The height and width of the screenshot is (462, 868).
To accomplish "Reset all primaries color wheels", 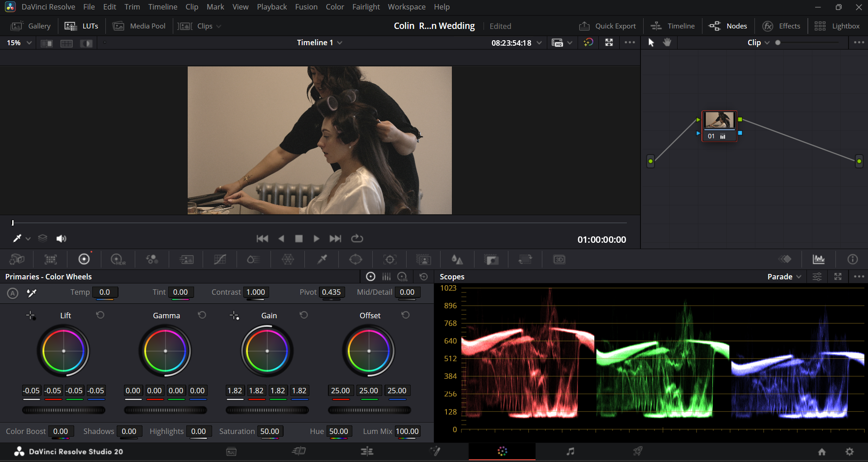I will click(424, 277).
